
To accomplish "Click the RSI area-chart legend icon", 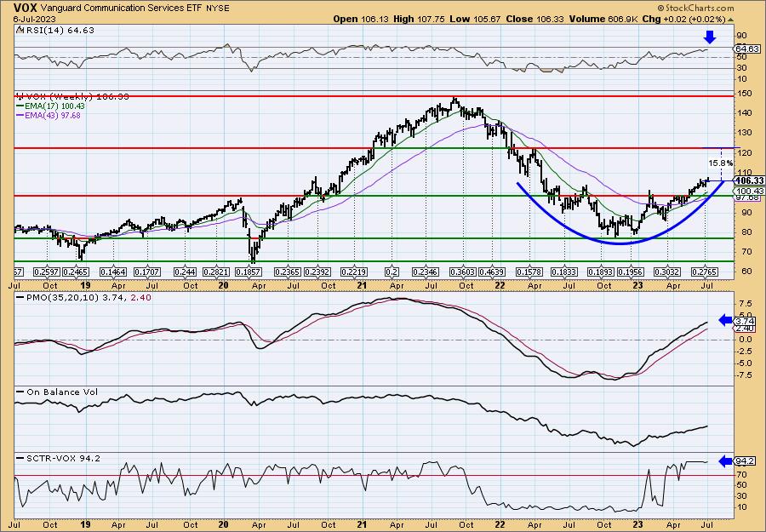I will (20, 31).
